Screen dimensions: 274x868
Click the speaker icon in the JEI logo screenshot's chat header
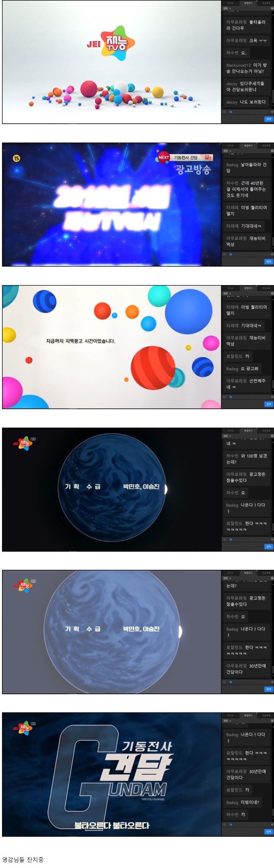point(230,8)
